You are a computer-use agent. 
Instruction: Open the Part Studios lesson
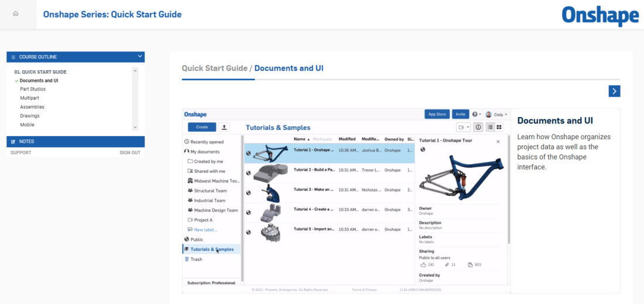pos(33,89)
